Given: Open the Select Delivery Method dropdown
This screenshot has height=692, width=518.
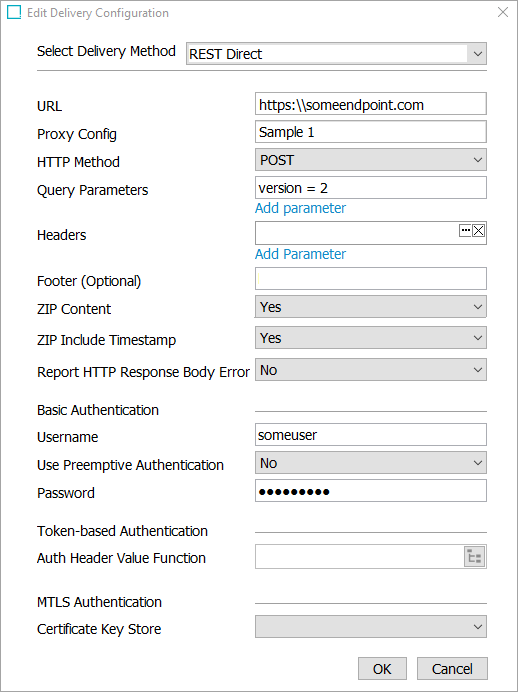Looking at the screenshot, I should [x=336, y=54].
